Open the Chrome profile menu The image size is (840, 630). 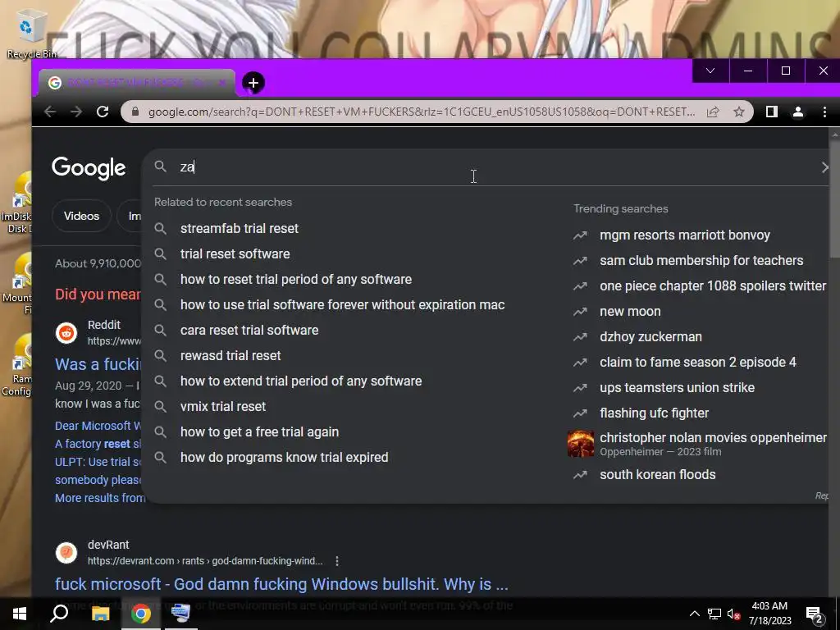pos(797,112)
